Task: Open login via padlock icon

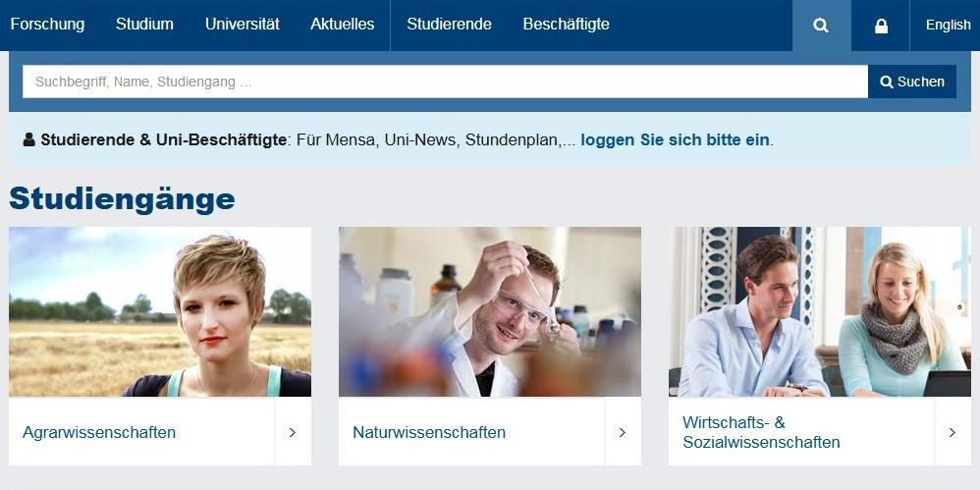Action: [x=881, y=26]
